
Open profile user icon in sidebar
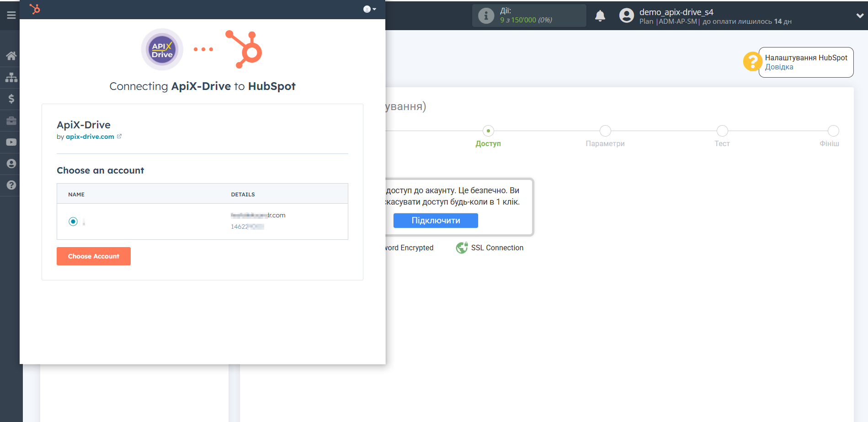point(11,164)
